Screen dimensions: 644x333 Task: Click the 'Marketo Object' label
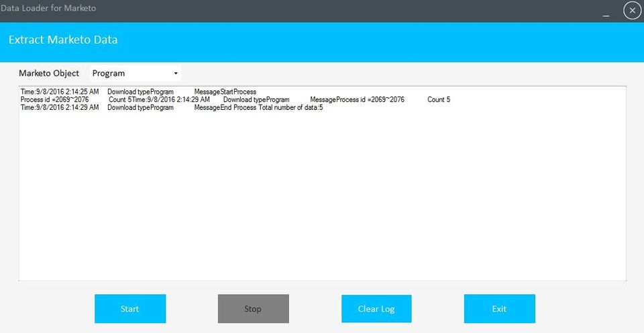coord(49,74)
